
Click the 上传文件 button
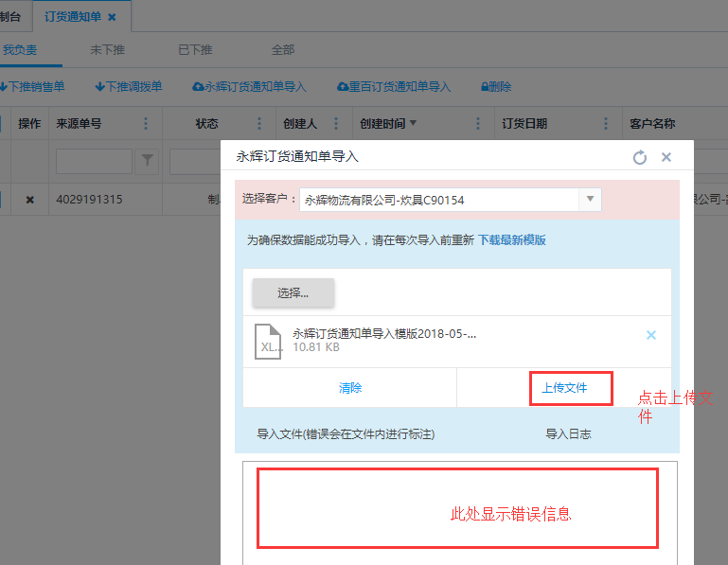[x=564, y=388]
